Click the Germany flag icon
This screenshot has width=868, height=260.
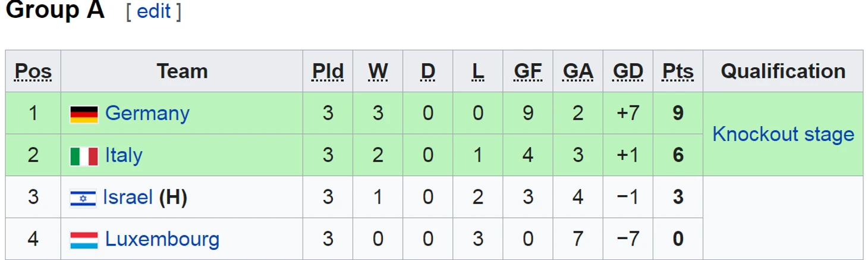click(x=84, y=114)
